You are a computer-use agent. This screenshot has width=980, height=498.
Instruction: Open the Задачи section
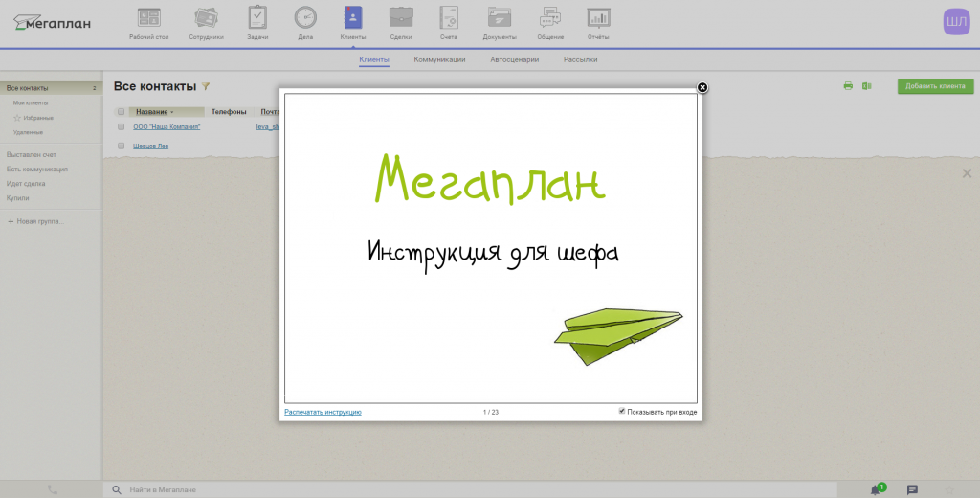[x=257, y=24]
